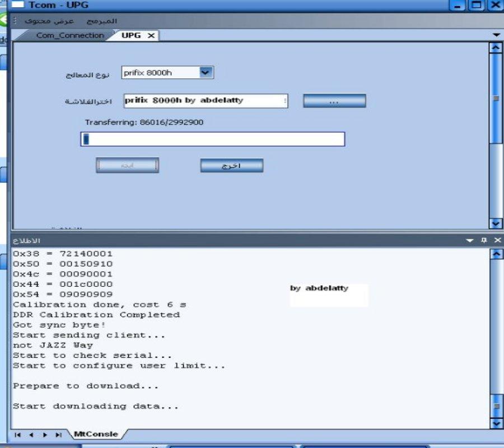The image size is (504, 448).
Task: Click the 'not JAZZ Way' console line
Action: tap(53, 345)
